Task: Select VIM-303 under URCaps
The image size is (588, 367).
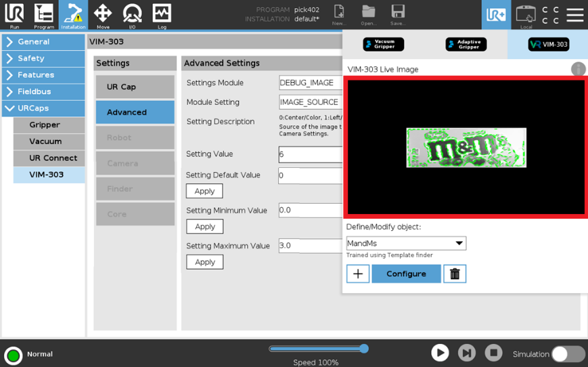Action: click(49, 175)
